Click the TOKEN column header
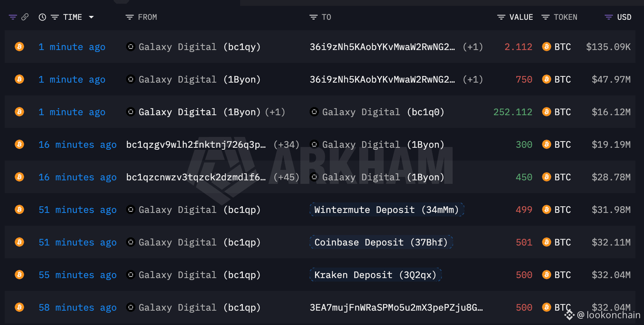The width and height of the screenshot is (644, 325). tap(565, 17)
